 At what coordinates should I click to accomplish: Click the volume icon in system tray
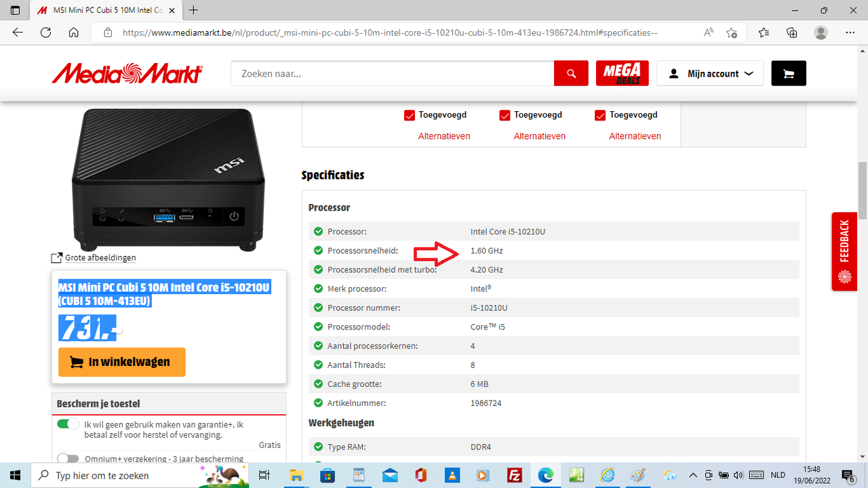click(738, 475)
